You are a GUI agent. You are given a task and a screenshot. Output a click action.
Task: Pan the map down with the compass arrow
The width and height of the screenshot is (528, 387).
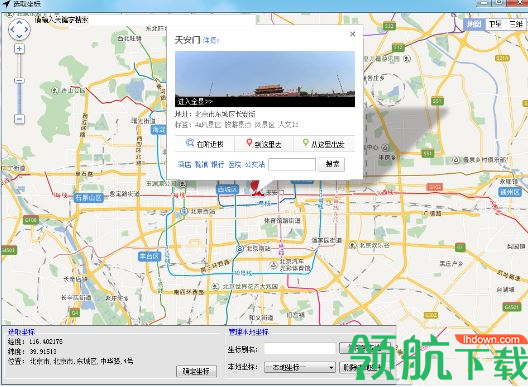pos(19,36)
